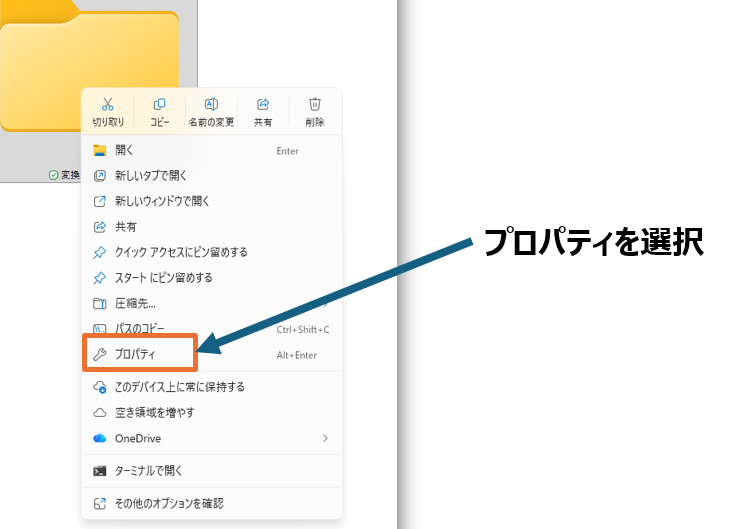This screenshot has height=529, width=736.
Task: Select 共有 entry in menu list
Action: click(x=211, y=227)
